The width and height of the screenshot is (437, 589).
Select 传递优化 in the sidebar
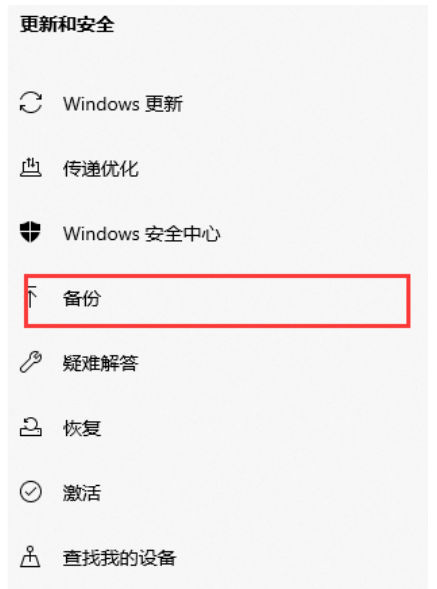101,169
